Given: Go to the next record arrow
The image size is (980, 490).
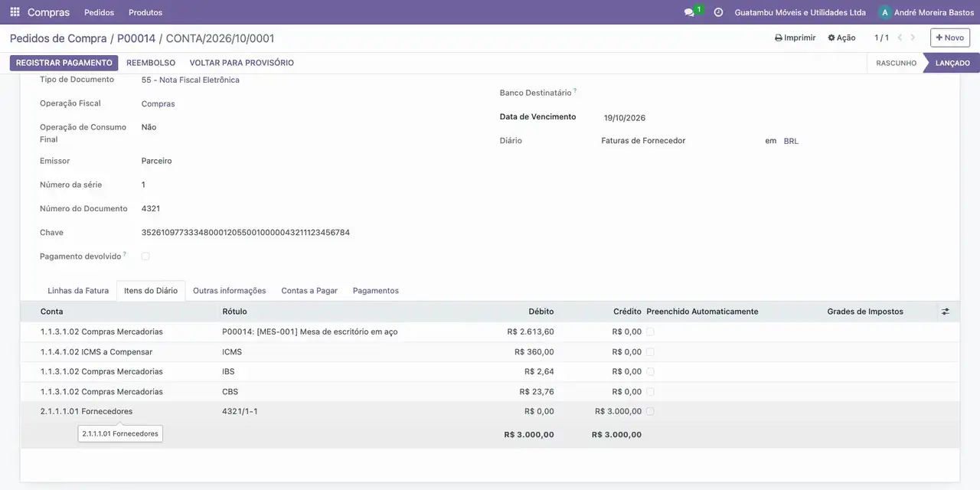Looking at the screenshot, I should tap(913, 38).
